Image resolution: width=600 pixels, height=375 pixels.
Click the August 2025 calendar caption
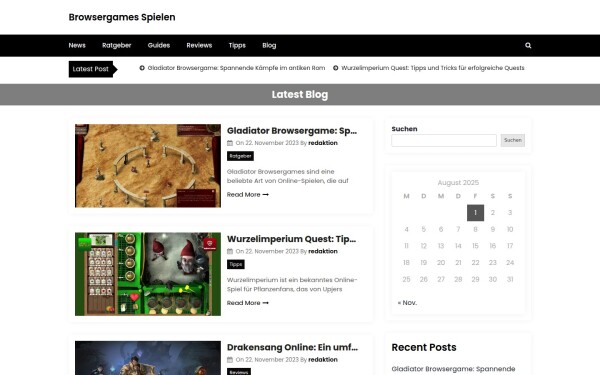coord(458,183)
